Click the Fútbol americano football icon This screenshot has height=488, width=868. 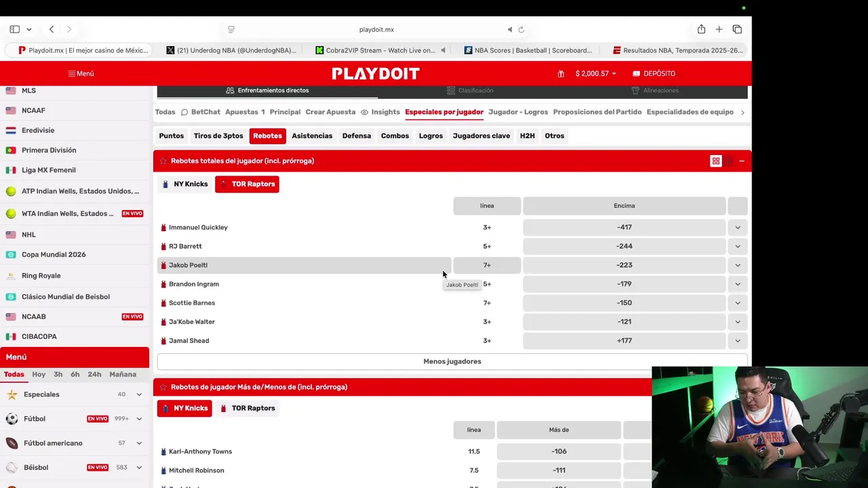pos(12,443)
